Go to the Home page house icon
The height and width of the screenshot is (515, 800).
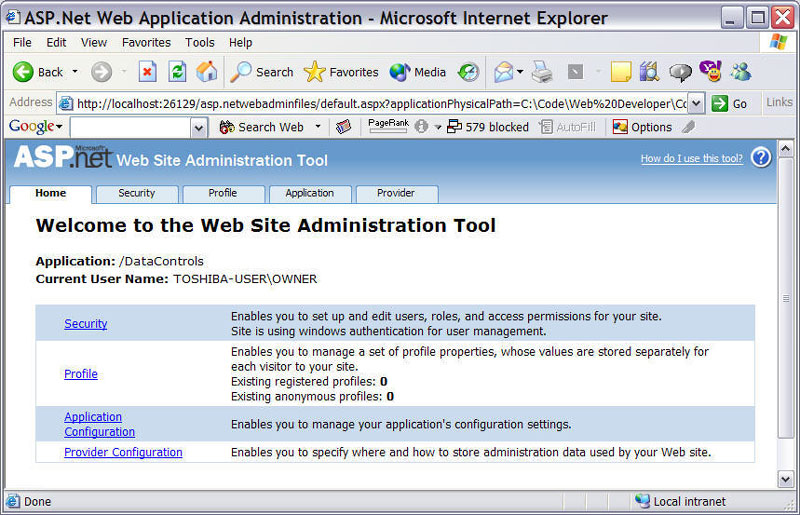(207, 72)
